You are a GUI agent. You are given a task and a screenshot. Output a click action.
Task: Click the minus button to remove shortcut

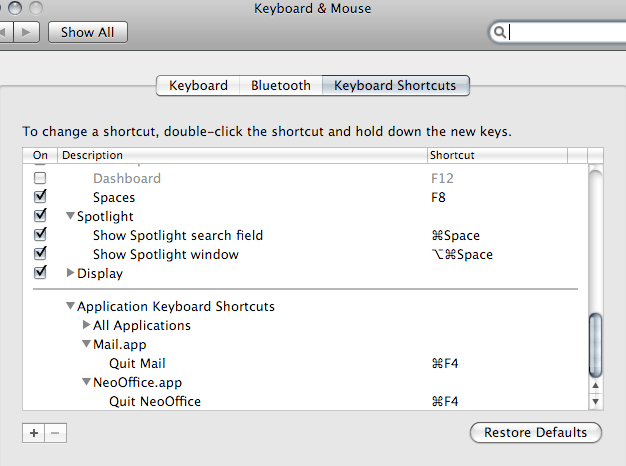point(55,433)
